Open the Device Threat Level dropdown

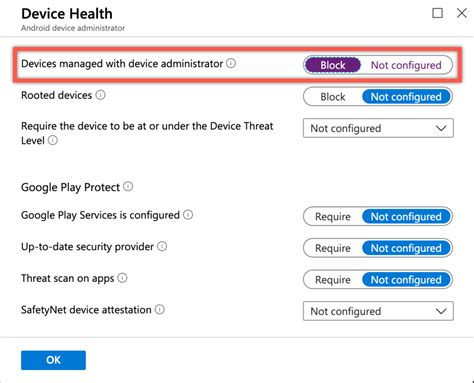[x=378, y=128]
